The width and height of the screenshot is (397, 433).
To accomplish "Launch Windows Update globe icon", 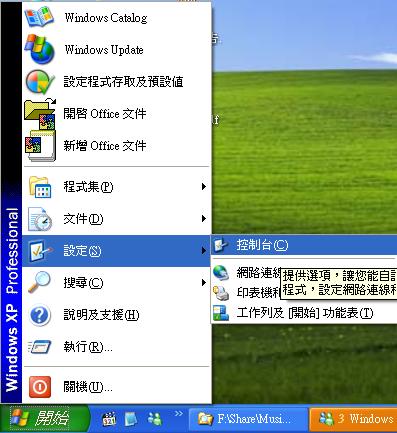I will coord(39,49).
